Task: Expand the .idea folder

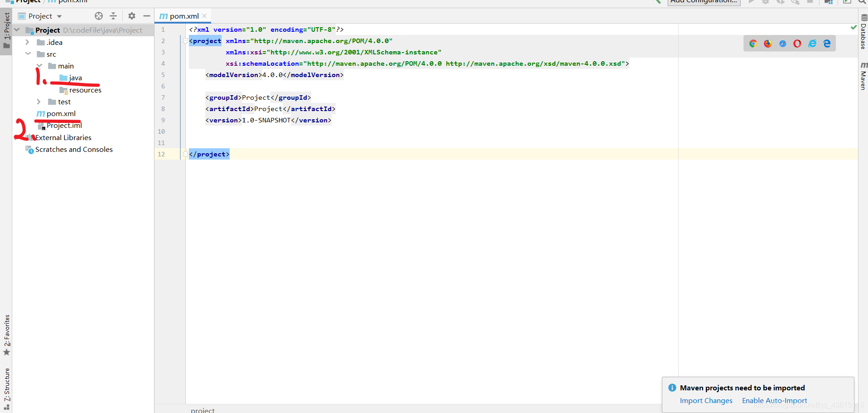Action: tap(28, 42)
